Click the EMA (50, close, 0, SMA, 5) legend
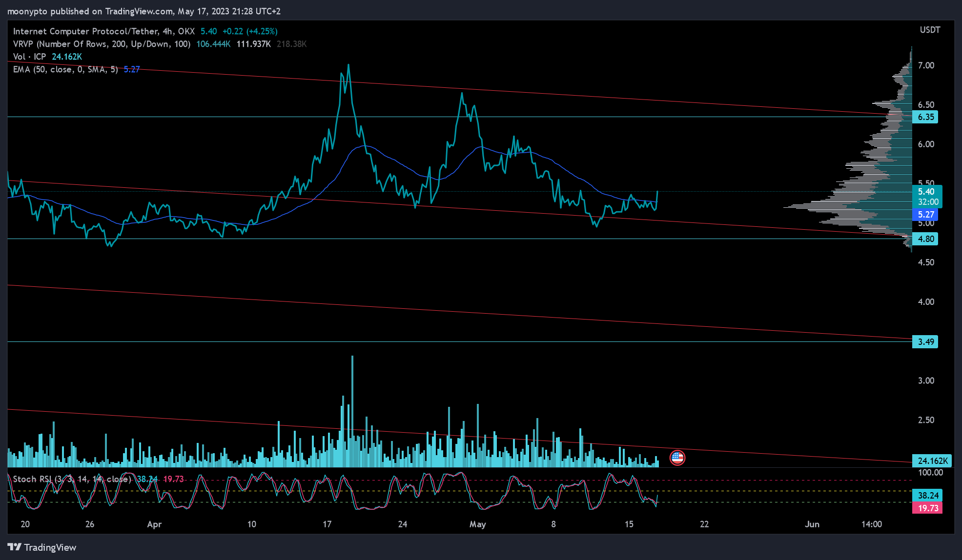Image resolution: width=962 pixels, height=560 pixels. pyautogui.click(x=65, y=69)
